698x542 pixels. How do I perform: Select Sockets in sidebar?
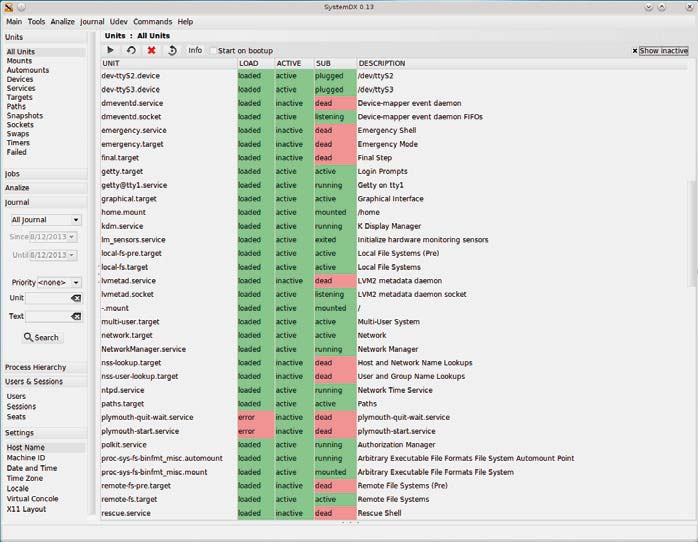[20, 125]
